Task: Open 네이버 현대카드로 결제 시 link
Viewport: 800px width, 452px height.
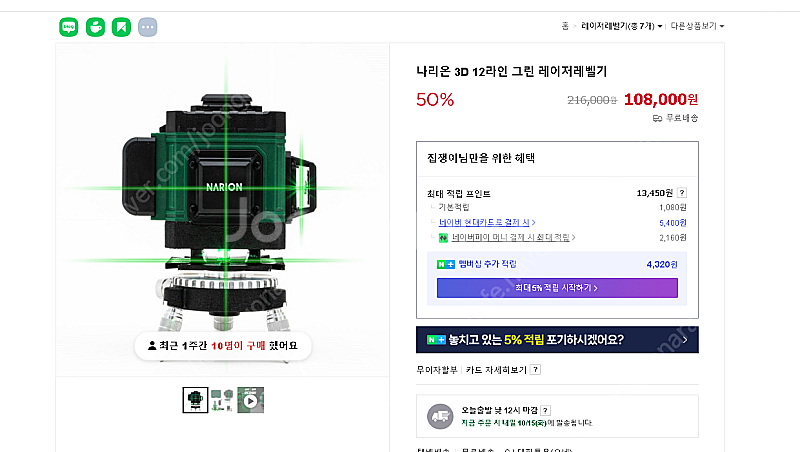Action: pos(487,222)
